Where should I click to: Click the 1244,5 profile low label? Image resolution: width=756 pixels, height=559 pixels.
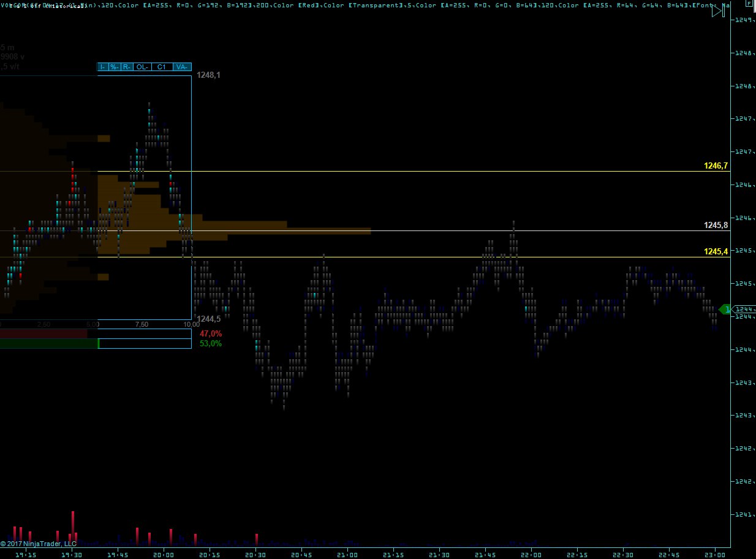208,319
